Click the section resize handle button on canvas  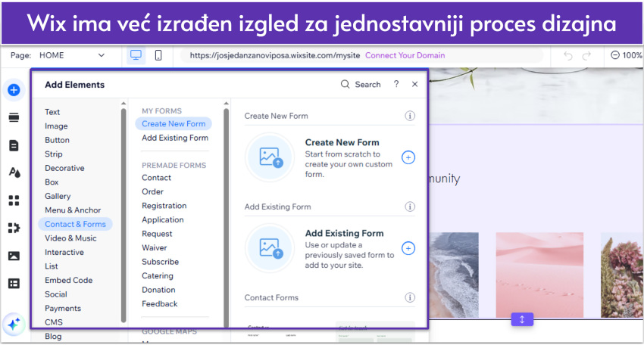tap(522, 319)
